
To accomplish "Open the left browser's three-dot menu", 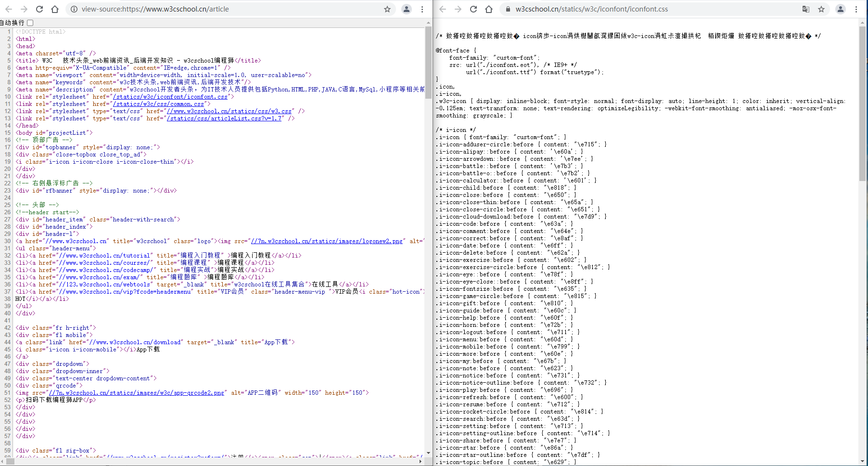I will coord(422,9).
